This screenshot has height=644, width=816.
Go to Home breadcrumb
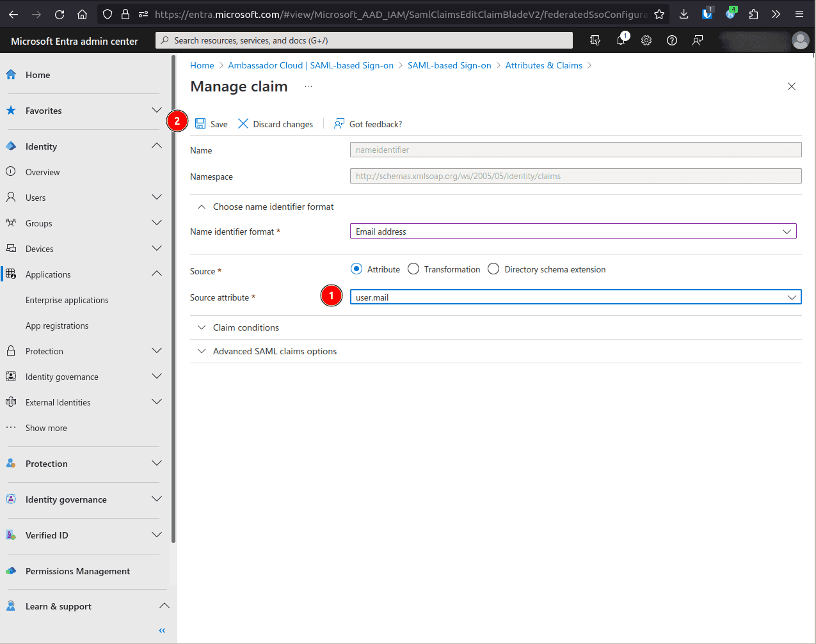click(202, 65)
